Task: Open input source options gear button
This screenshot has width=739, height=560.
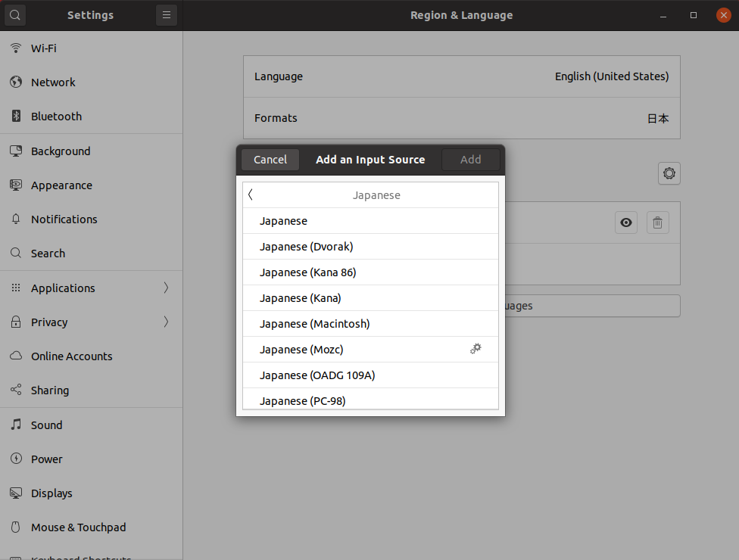Action: 669,173
